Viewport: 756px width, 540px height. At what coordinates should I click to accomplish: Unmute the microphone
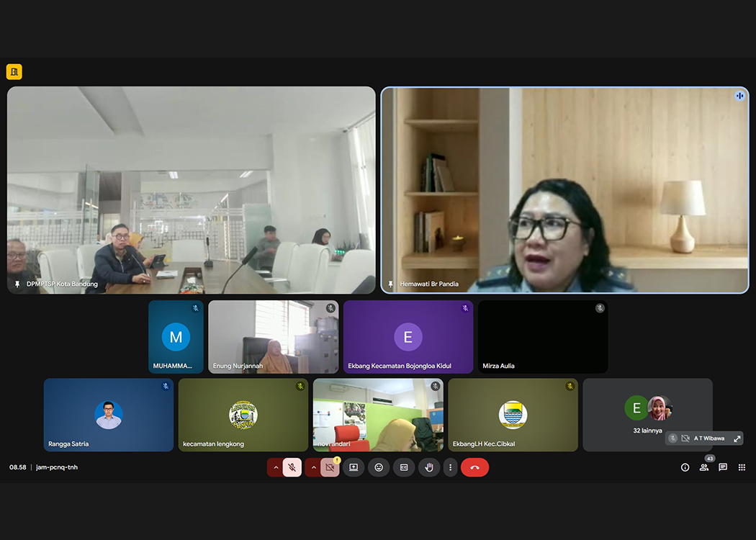292,467
